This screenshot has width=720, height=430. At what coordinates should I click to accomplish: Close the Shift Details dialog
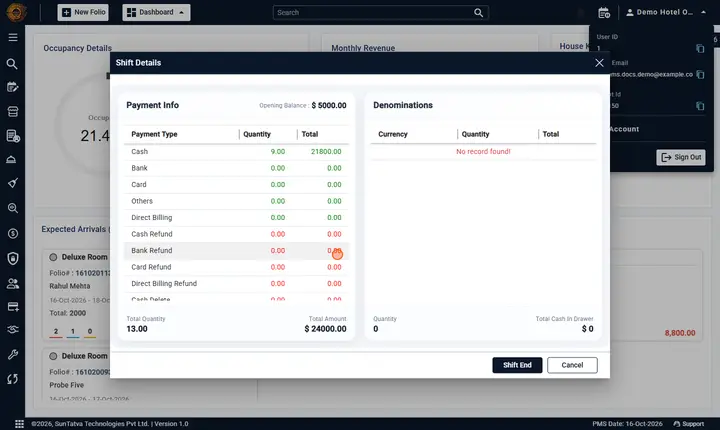click(x=599, y=63)
